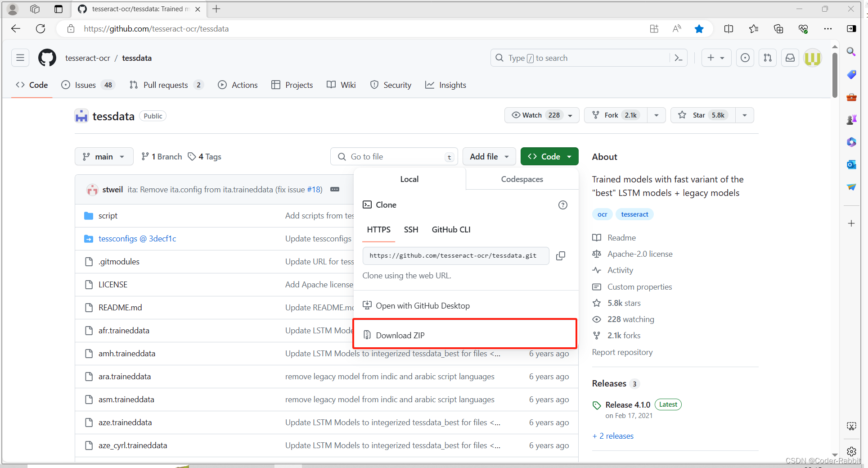Open the create new plus dropdown
Screen dimensions: 868x468
(x=716, y=58)
